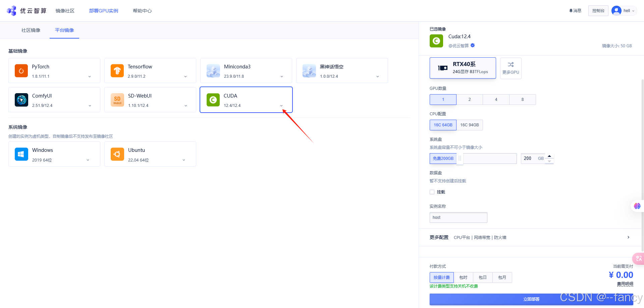This screenshot has width=644, height=308.
Task: Select 包时 payment method
Action: pyautogui.click(x=463, y=278)
